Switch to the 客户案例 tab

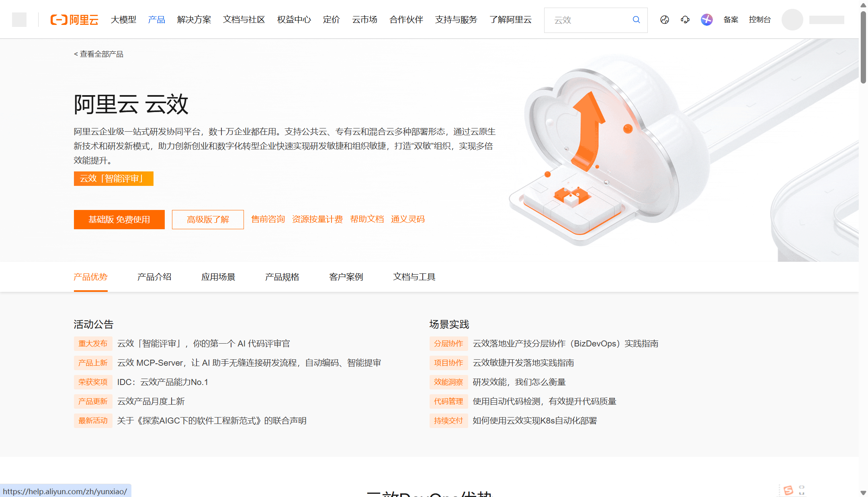pos(346,277)
